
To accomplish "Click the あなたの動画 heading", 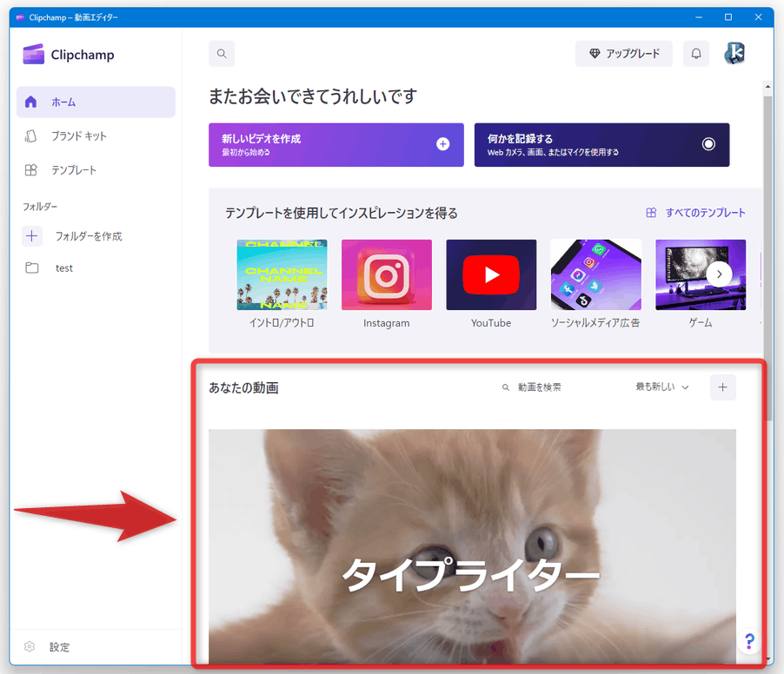I will (x=243, y=387).
